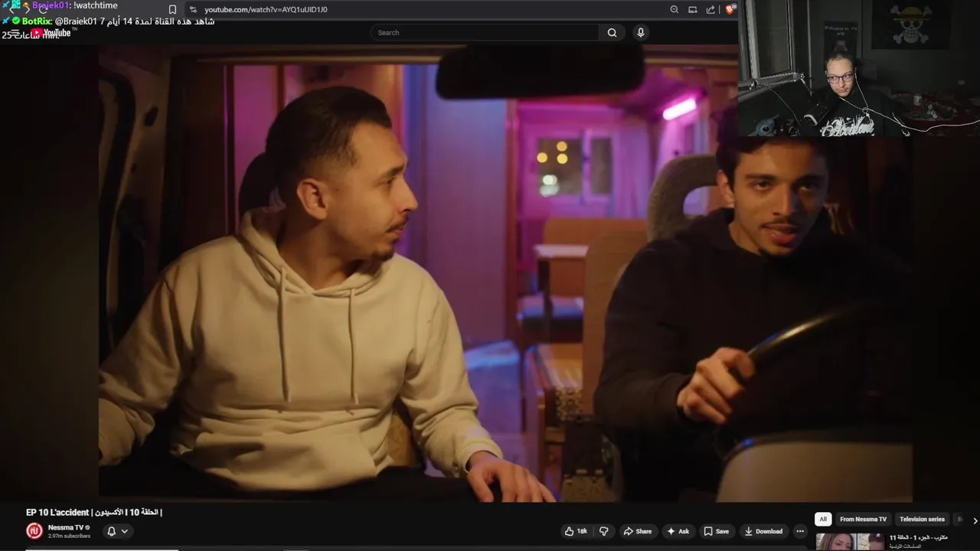Click the share page icon in address bar

pos(710,9)
